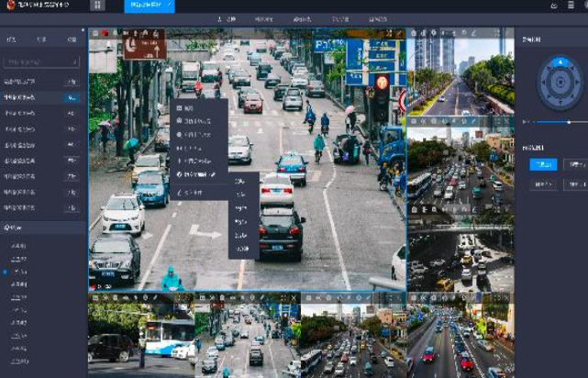
Task: Toggle the blue highlighted button in device list
Action: coord(71,97)
